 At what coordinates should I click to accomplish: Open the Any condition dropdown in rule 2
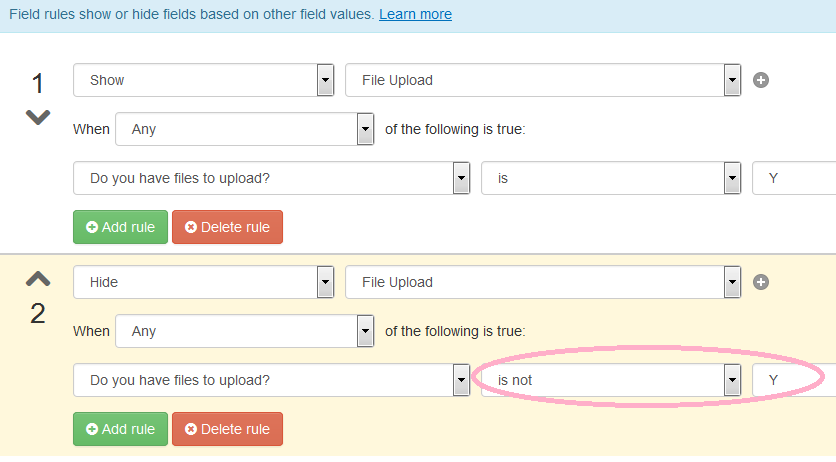(245, 331)
